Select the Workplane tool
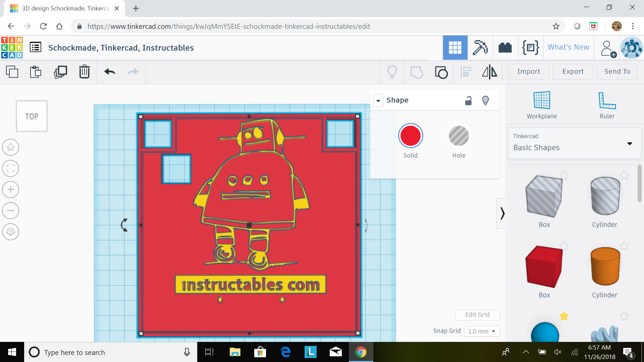This screenshot has height=362, width=644. coord(542,105)
